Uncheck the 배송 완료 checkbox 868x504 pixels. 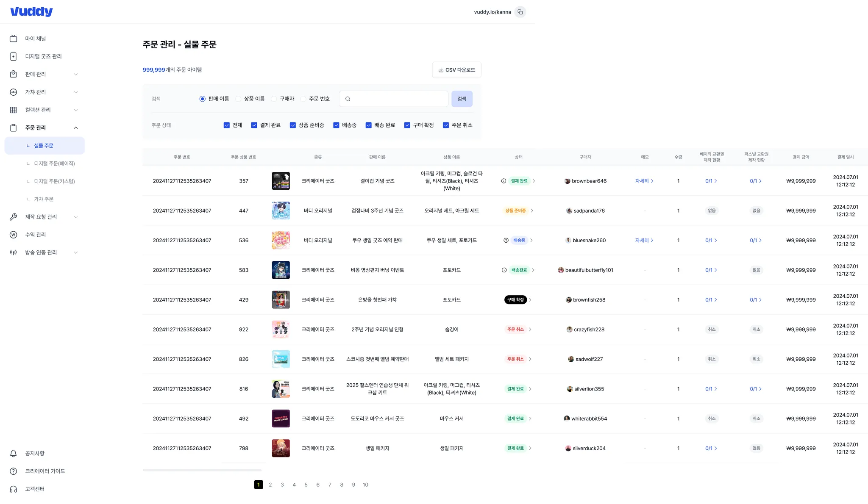tap(369, 125)
